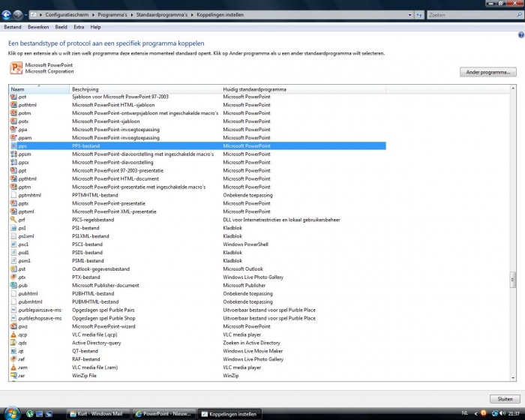This screenshot has height=420, width=525.
Task: Select the .qcp VLC cone icon
Action: tap(13, 334)
